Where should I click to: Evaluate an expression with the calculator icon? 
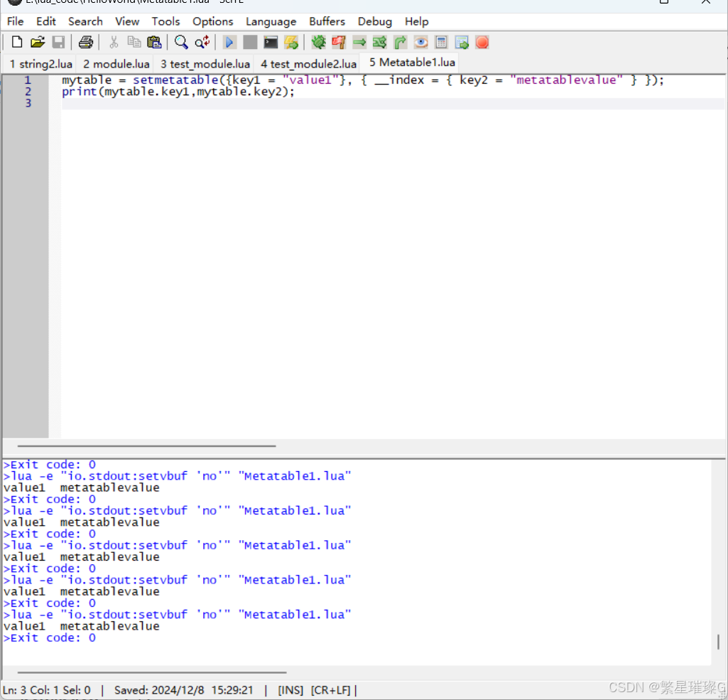440,42
